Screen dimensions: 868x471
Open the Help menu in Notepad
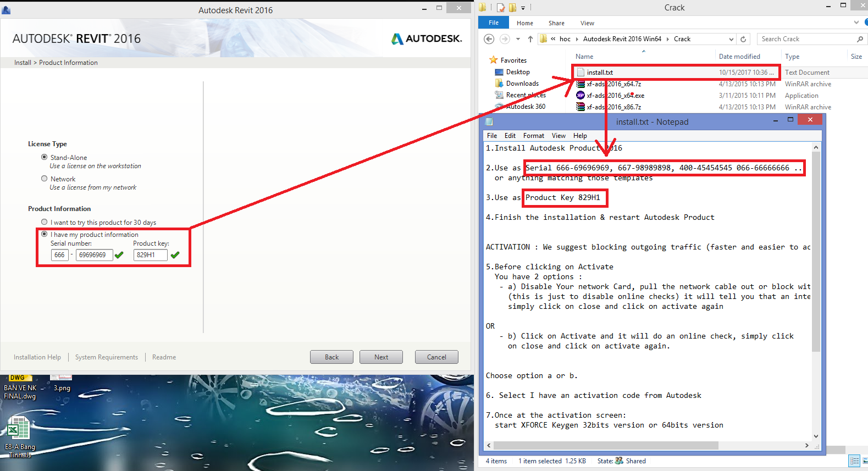pyautogui.click(x=580, y=136)
